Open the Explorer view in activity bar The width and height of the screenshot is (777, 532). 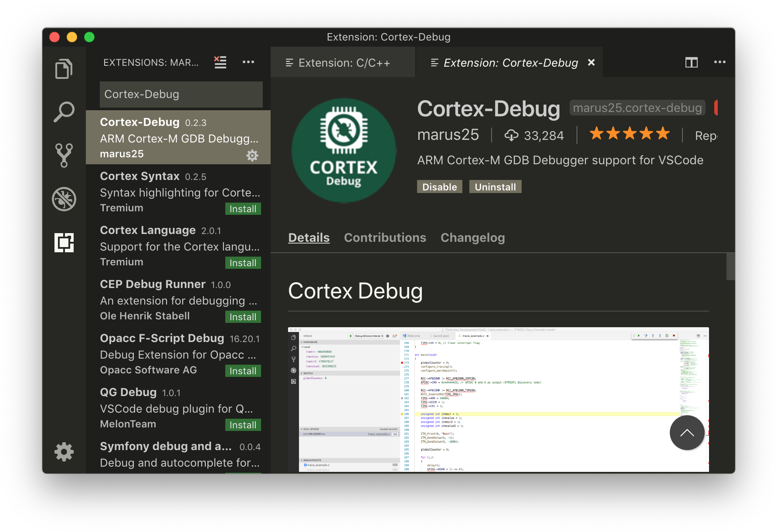(64, 69)
